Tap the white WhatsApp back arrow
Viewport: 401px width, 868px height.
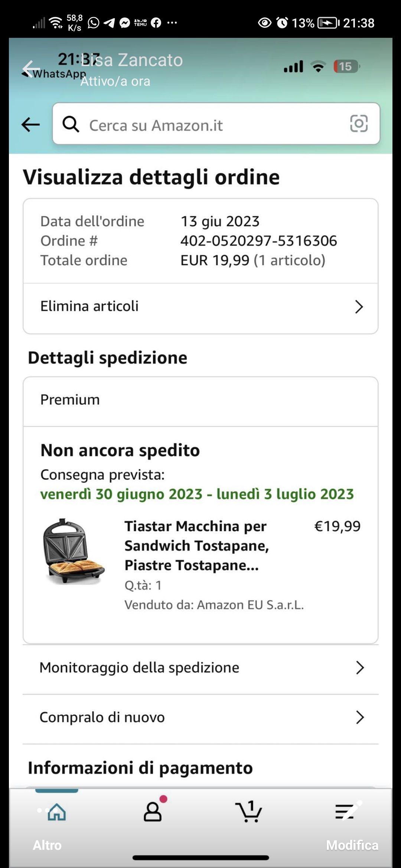30,68
